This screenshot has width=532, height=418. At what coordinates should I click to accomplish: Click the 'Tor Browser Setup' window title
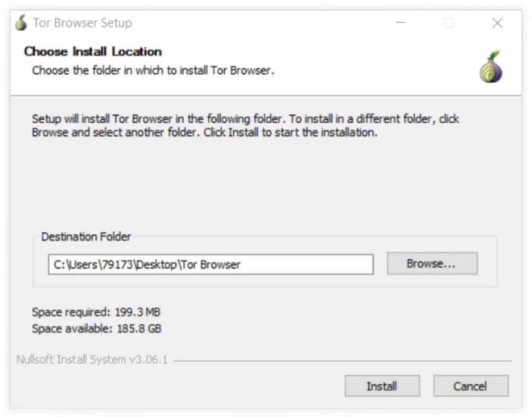83,23
